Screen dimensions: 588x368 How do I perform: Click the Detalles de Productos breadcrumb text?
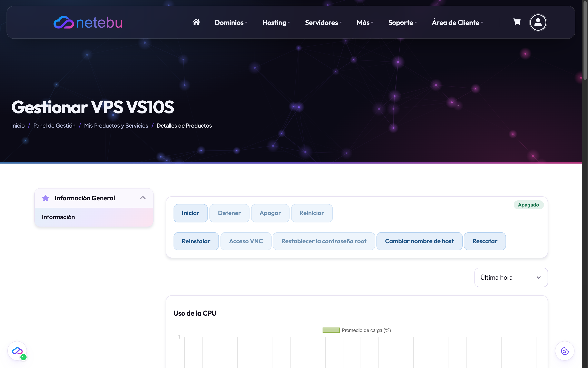coord(184,126)
